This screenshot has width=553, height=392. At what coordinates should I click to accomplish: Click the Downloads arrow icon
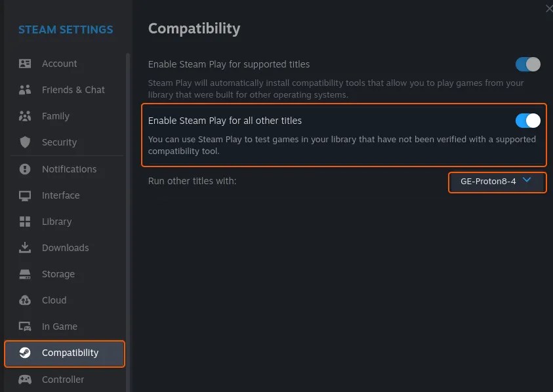pos(24,248)
